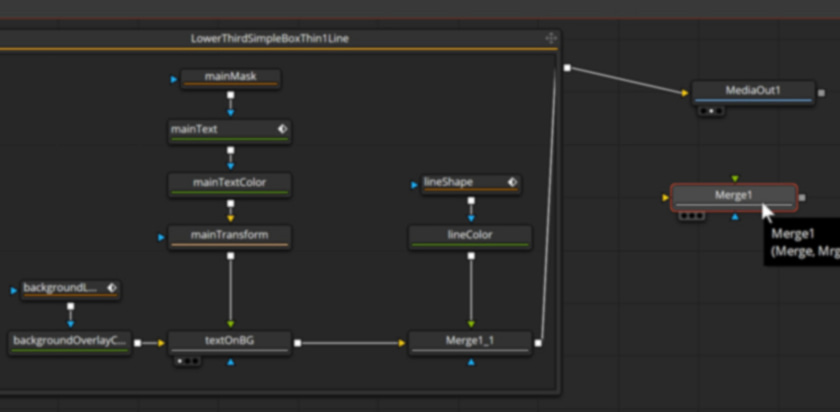The image size is (840, 412).
Task: Select the MediaOut1 node
Action: pos(753,93)
